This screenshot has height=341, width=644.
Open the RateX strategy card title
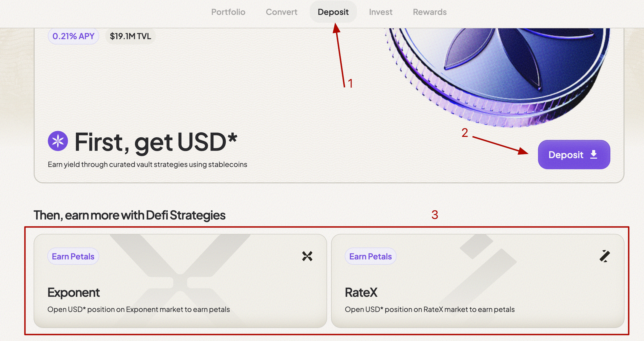[361, 293]
